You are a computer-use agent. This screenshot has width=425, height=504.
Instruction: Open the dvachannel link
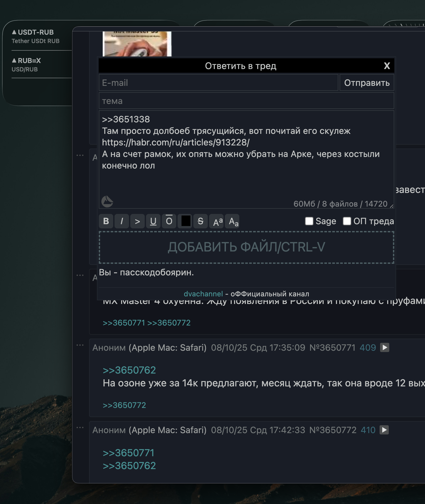click(203, 294)
